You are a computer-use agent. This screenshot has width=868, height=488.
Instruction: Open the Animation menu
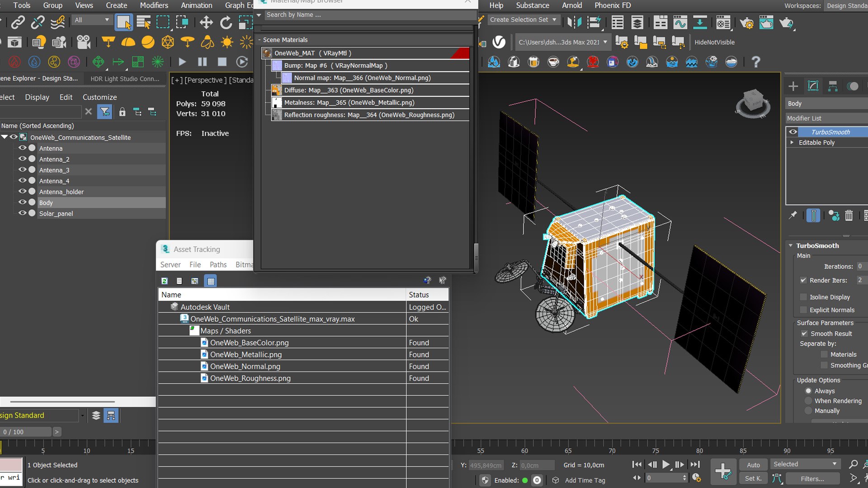click(196, 5)
